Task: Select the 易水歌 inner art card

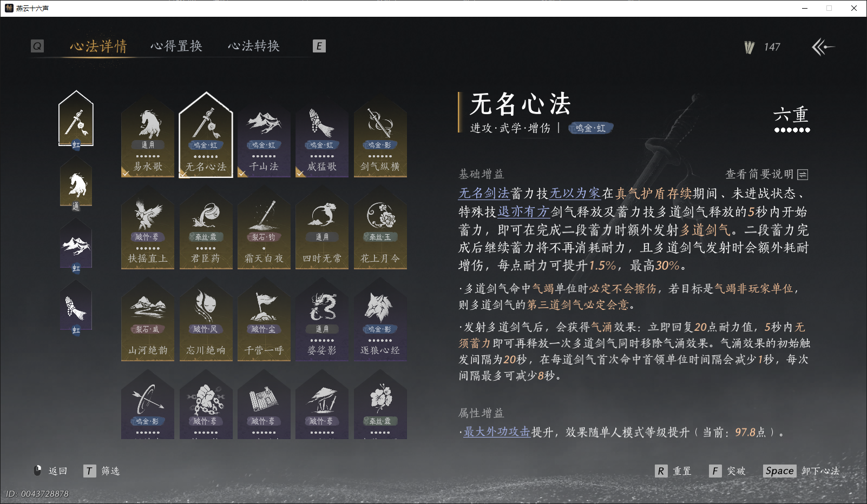Action: coord(148,135)
